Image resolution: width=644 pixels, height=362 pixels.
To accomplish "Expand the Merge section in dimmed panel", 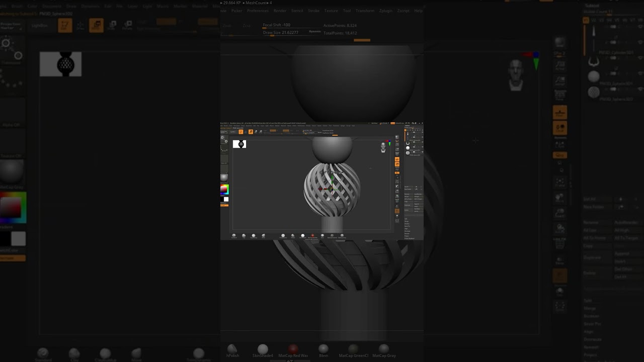I will (590, 308).
